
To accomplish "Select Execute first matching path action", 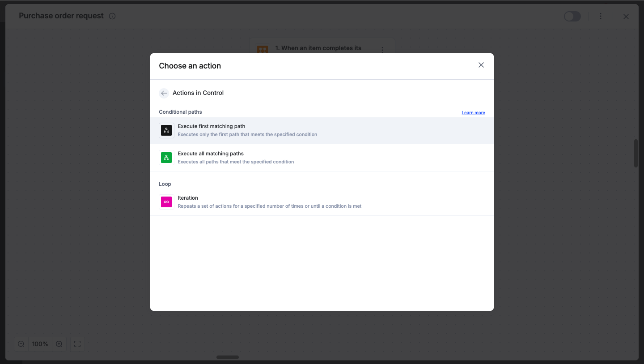I will click(x=322, y=130).
